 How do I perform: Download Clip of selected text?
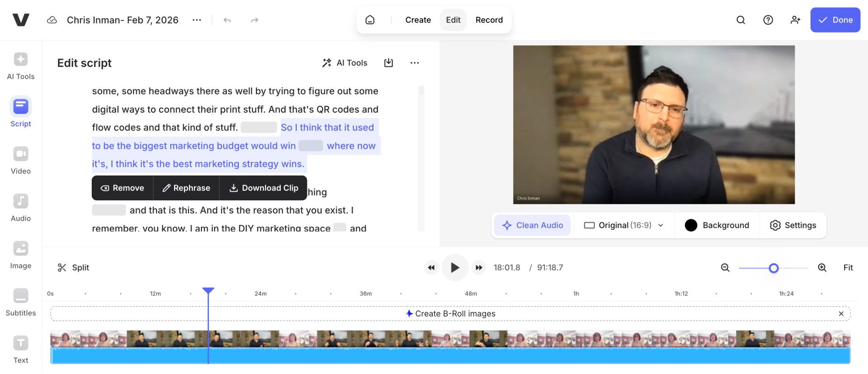(x=264, y=188)
